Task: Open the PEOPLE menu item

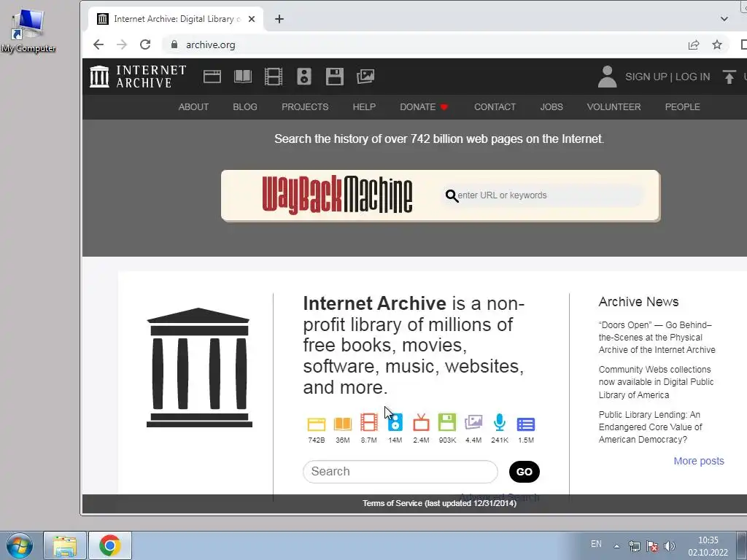Action: click(682, 107)
